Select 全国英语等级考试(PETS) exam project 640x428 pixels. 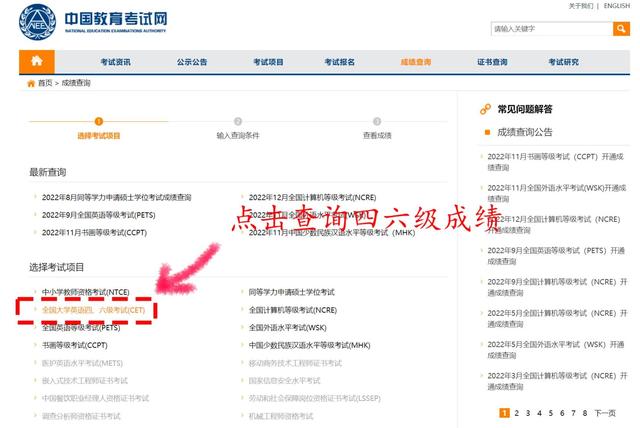pyautogui.click(x=81, y=328)
